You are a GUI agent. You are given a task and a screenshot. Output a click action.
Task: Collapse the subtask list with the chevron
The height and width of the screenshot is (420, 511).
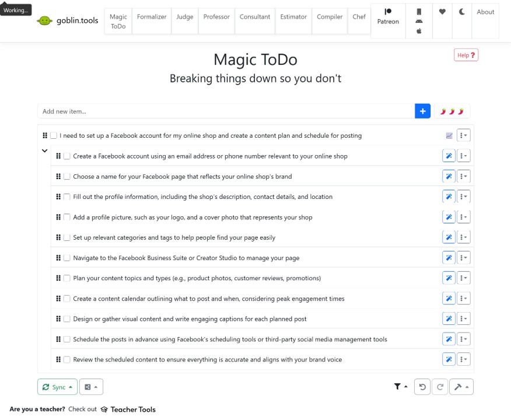[x=44, y=150]
